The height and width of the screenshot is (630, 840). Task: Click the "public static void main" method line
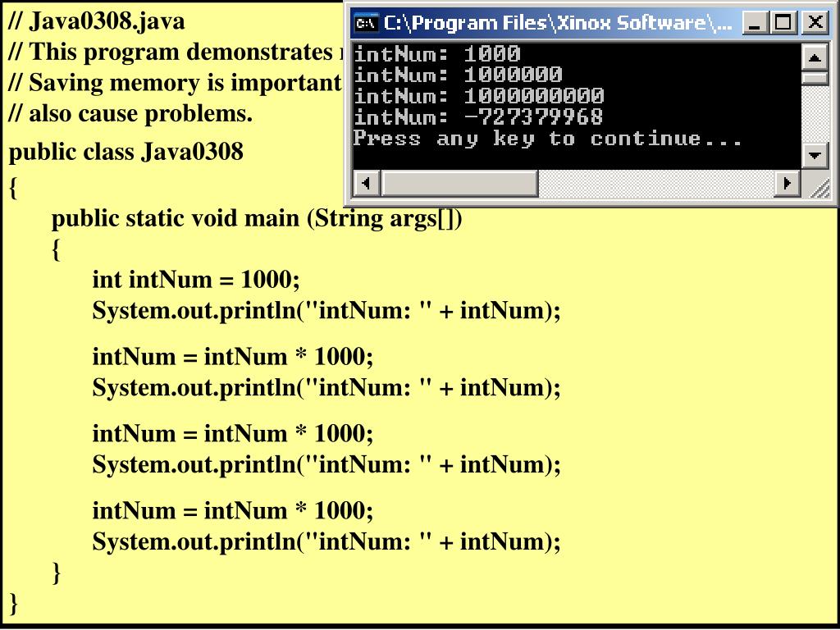[x=257, y=219]
